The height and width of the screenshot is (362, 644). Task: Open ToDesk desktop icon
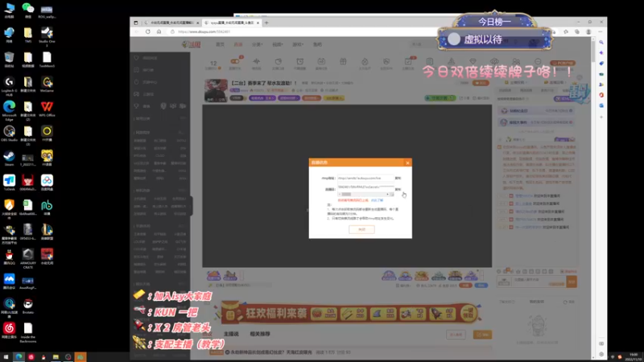9,183
